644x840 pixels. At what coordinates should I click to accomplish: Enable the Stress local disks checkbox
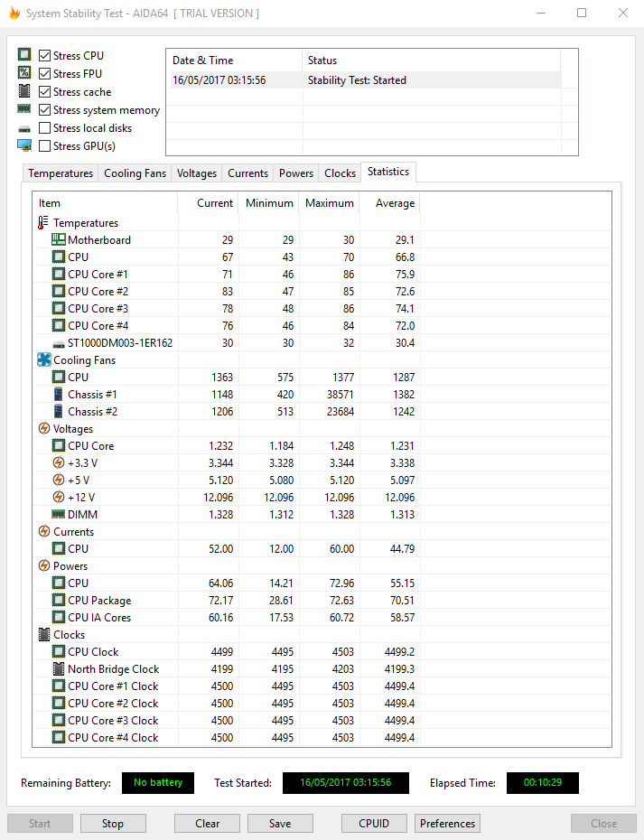point(45,128)
